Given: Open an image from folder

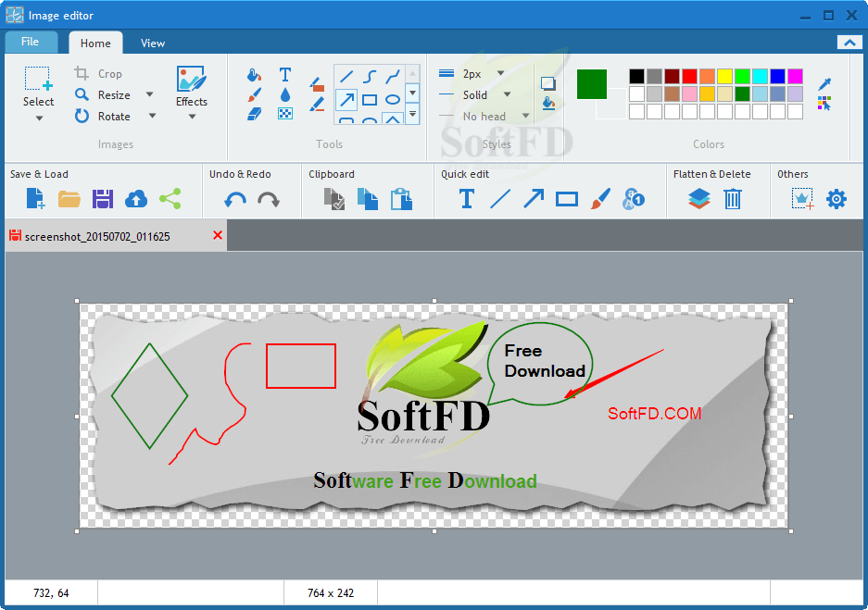Looking at the screenshot, I should tap(69, 199).
